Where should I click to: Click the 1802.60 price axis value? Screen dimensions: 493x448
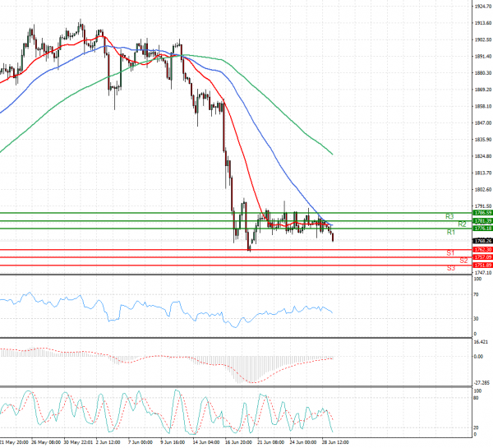point(483,189)
